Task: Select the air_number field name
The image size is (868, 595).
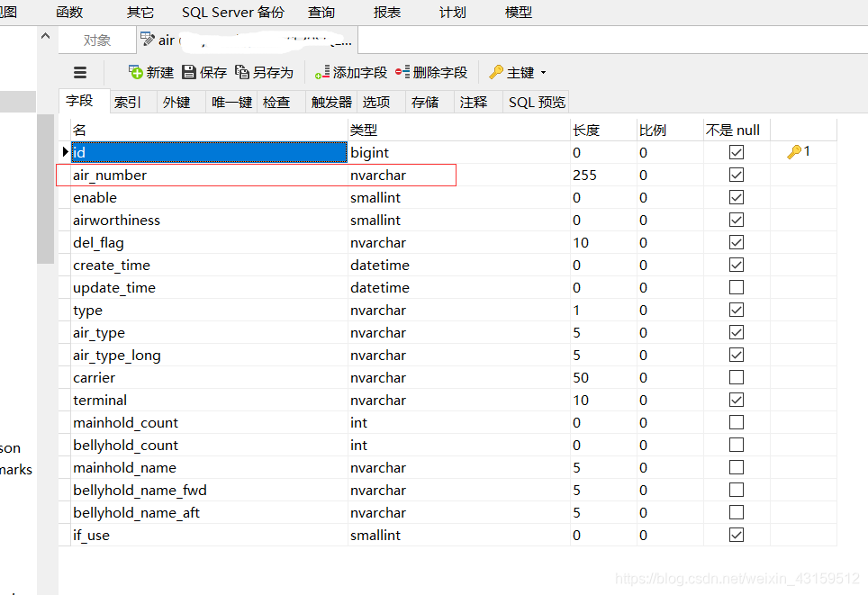Action: (110, 176)
